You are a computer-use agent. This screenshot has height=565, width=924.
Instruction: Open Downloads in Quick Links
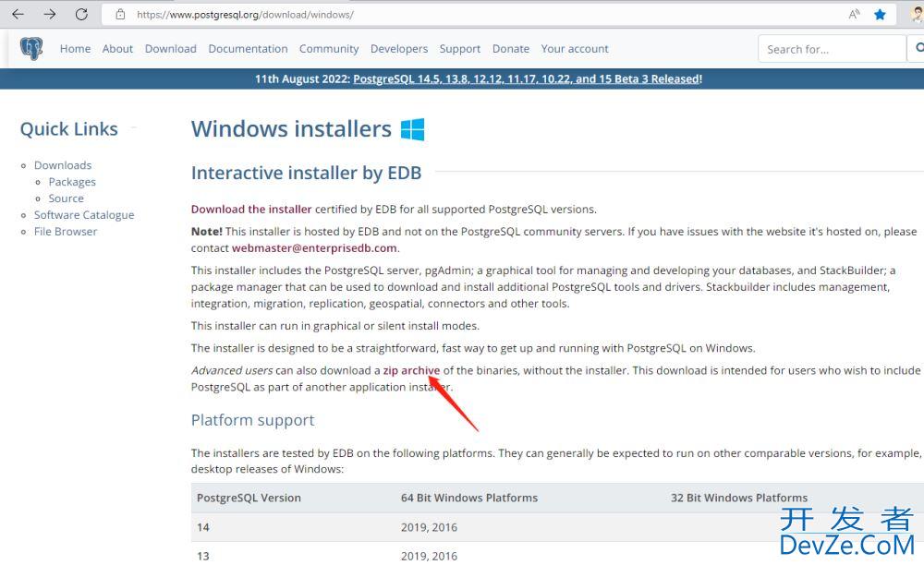(x=63, y=165)
